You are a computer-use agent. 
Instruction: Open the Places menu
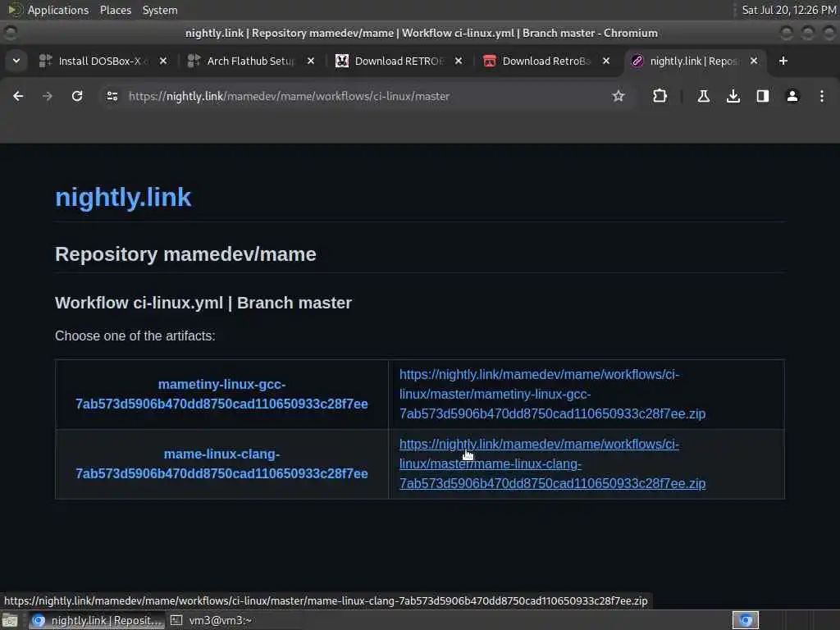point(115,10)
